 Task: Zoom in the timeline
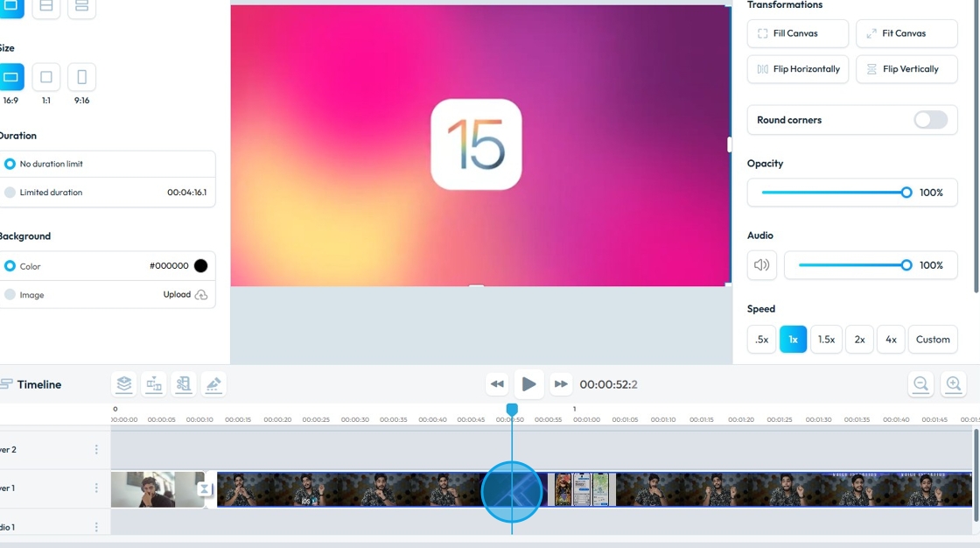point(954,384)
